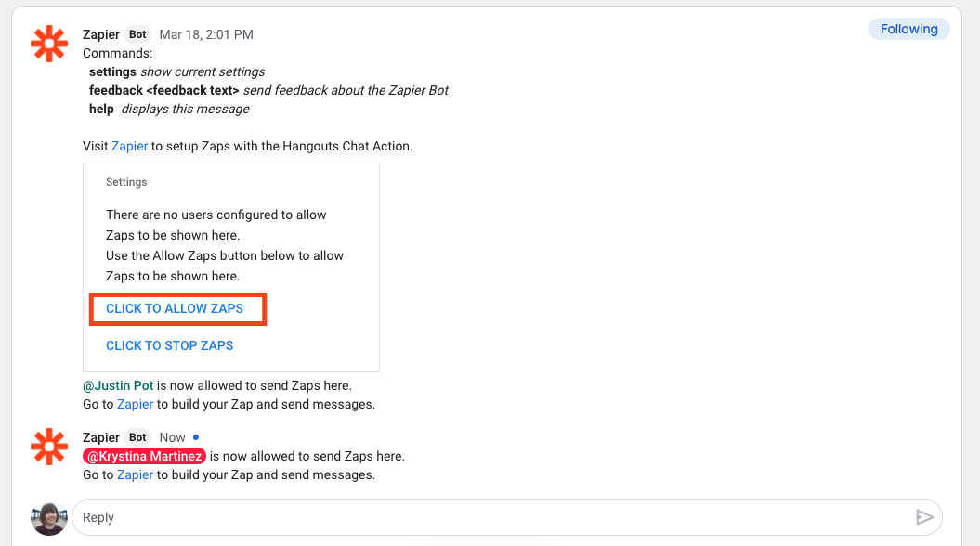The width and height of the screenshot is (980, 546).
Task: Click the Zapier sender name on the Now message
Action: pyautogui.click(x=100, y=438)
